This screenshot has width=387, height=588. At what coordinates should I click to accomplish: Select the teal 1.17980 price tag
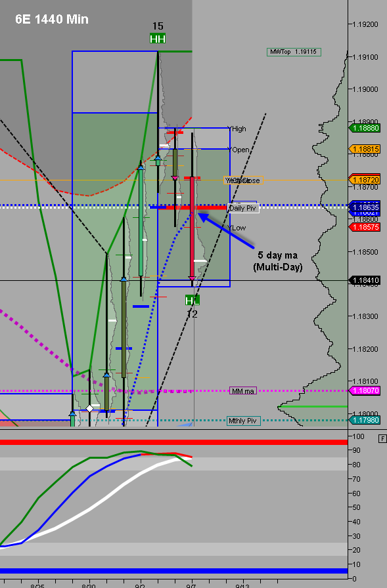(x=365, y=420)
